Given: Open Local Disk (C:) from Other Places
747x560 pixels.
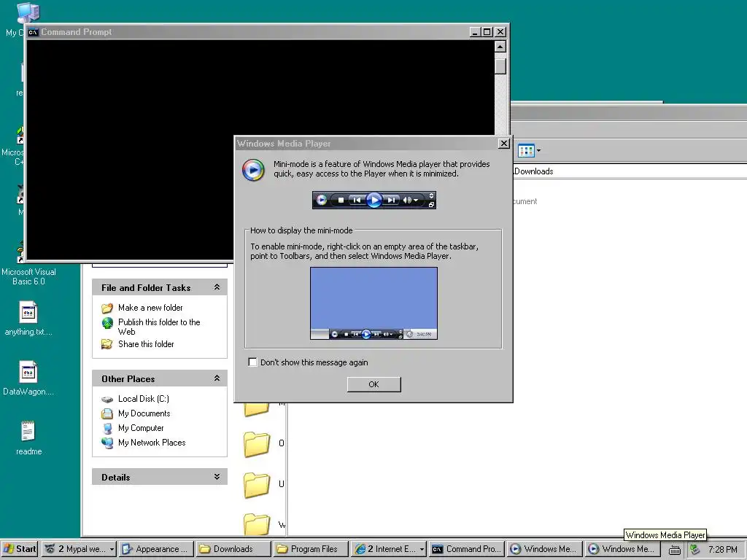Looking at the screenshot, I should [144, 399].
